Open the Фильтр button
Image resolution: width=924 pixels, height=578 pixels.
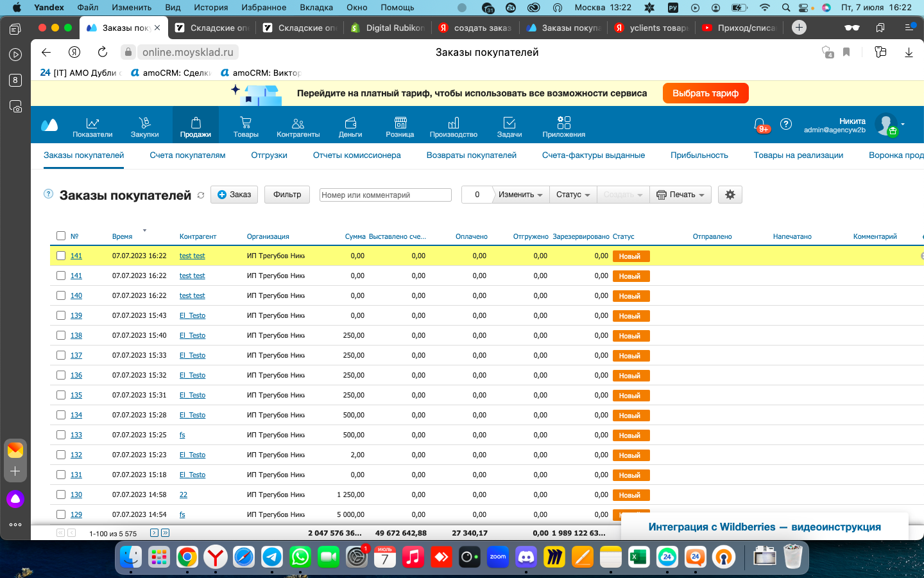click(287, 195)
